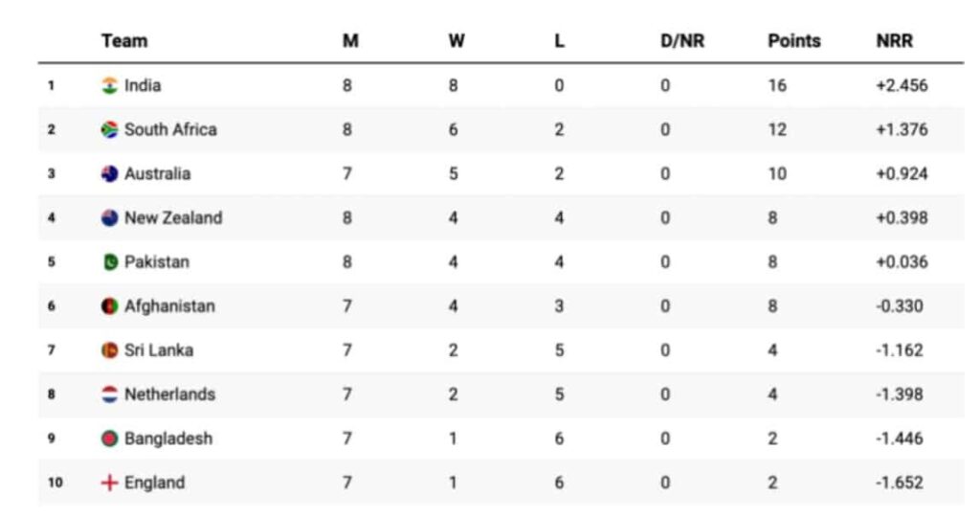Click India's +2.456 NRR value
This screenshot has height=518, width=980.
point(902,85)
